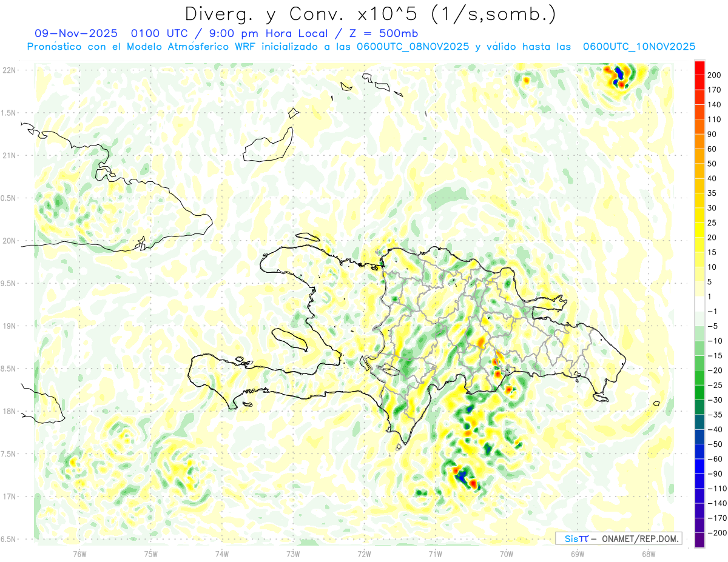Screen dimensions: 728x562
Task: Click the "68W" longitude label
Action: [x=649, y=554]
